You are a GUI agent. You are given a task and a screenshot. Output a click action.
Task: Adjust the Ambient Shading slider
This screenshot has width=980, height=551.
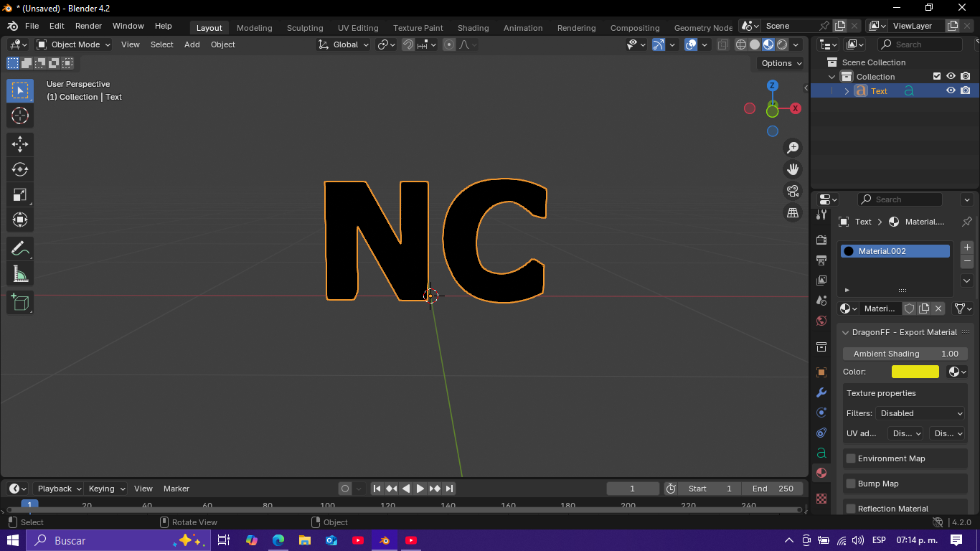[905, 354]
